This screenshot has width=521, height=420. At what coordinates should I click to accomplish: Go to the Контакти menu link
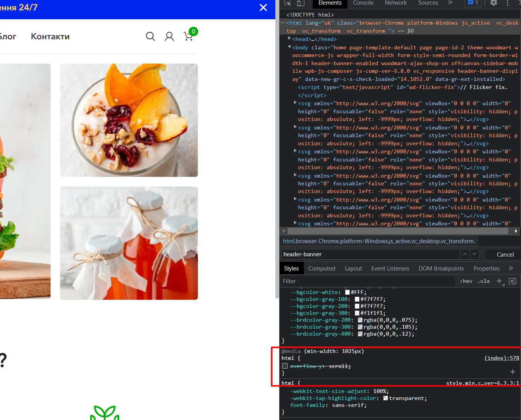click(x=50, y=37)
